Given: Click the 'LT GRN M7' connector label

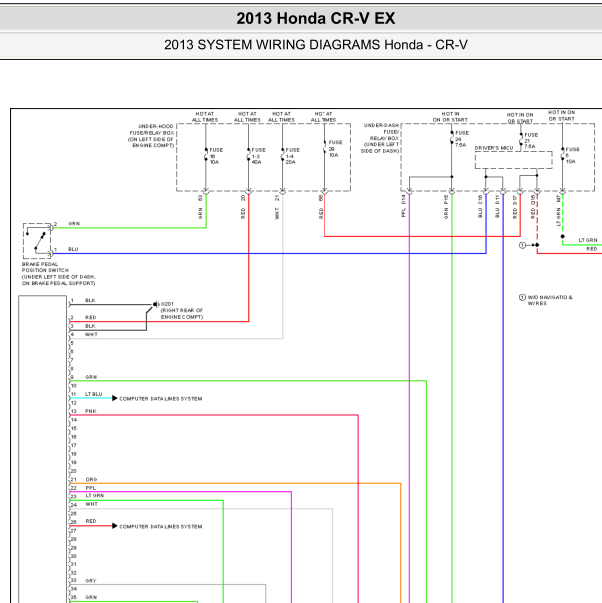Looking at the screenshot, I should click(559, 210).
